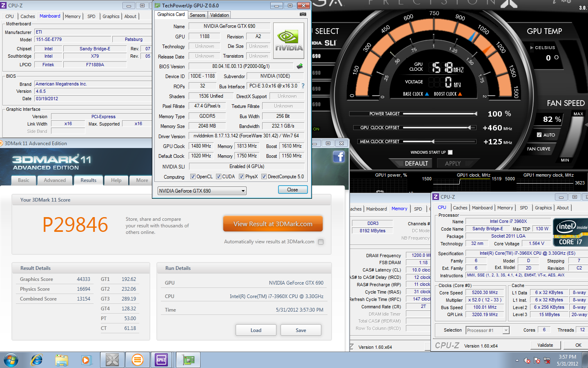Image resolution: width=588 pixels, height=368 pixels.
Task: Open the Caches tab in top-left CPU-Z
Action: point(28,16)
